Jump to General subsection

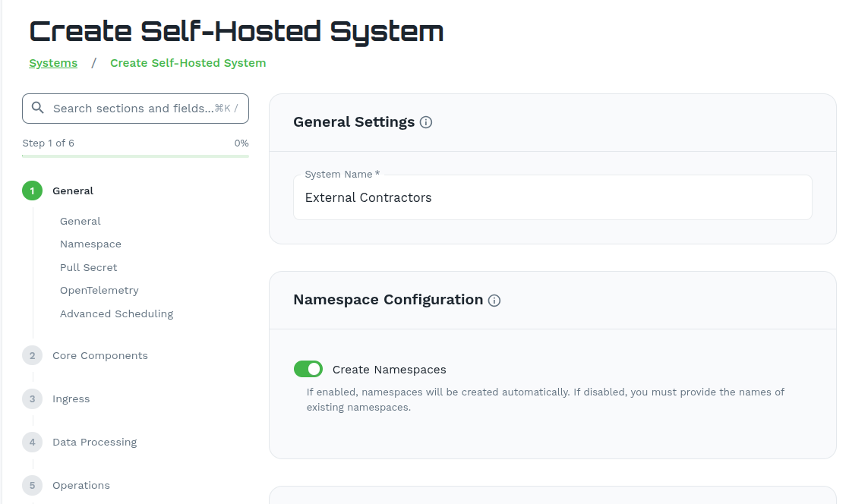tap(80, 221)
